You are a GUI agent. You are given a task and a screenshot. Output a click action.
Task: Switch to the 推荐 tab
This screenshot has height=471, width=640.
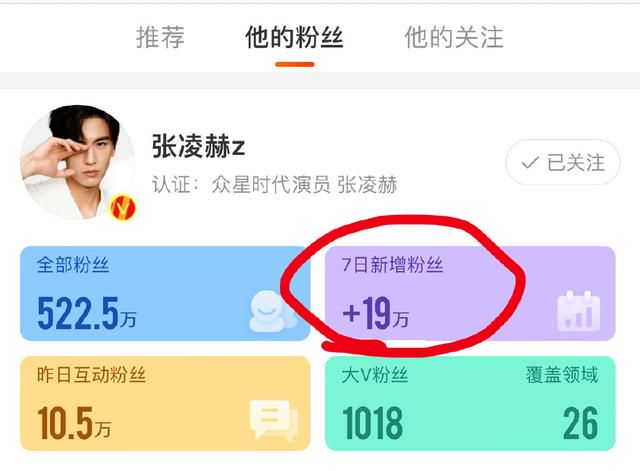[160, 37]
